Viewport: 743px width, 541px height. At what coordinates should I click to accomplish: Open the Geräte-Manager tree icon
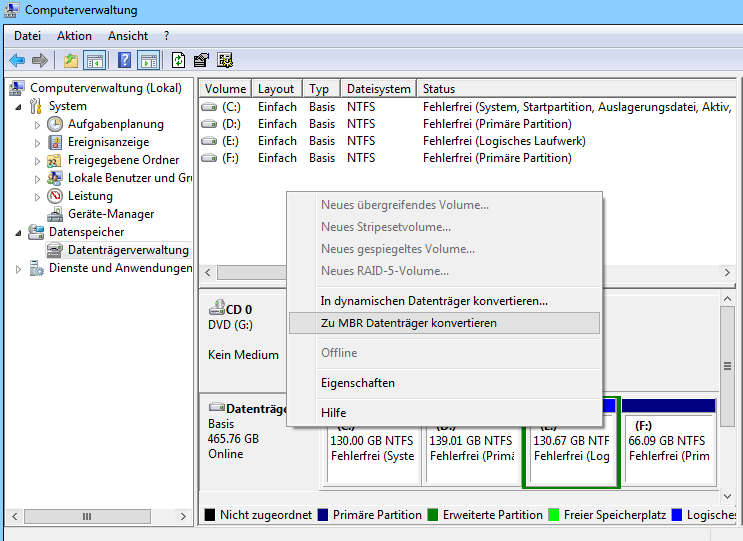[56, 214]
